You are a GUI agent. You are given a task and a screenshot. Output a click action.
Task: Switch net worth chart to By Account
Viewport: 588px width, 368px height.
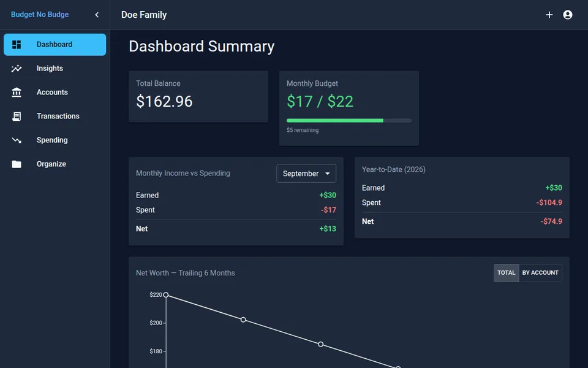(540, 273)
